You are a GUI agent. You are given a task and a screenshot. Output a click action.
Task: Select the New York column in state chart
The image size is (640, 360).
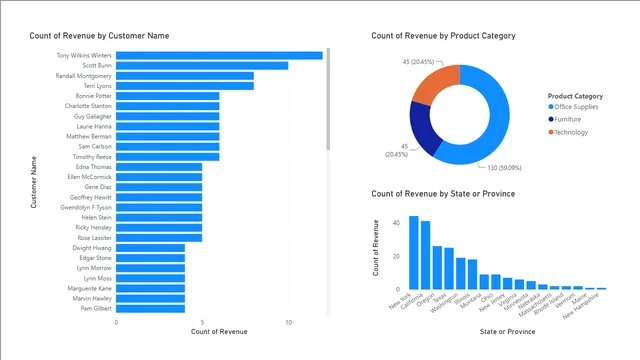point(414,253)
